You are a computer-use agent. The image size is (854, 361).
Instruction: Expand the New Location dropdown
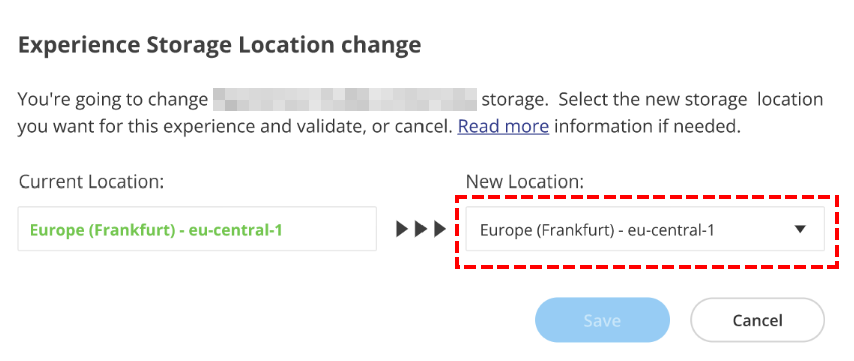[645, 229]
